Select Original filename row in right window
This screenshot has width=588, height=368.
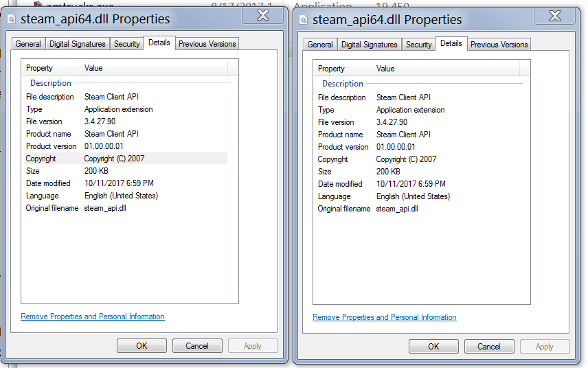tap(418, 209)
